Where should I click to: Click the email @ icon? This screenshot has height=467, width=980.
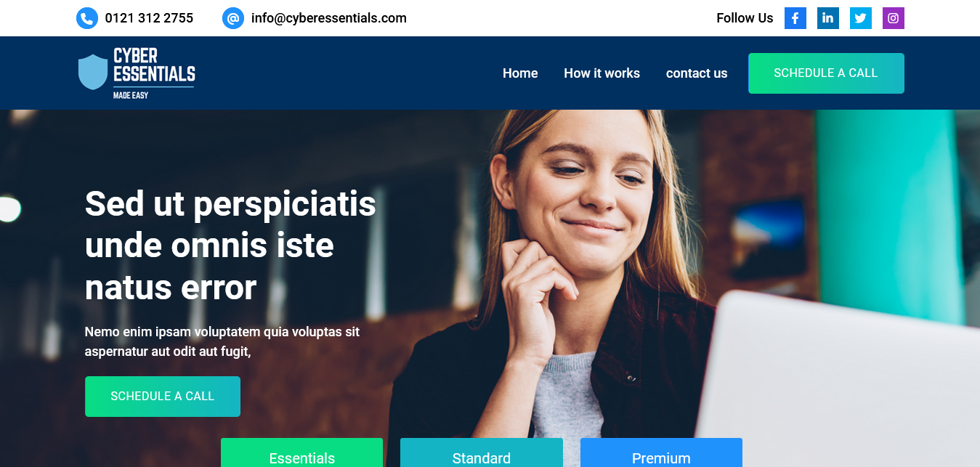(x=233, y=18)
